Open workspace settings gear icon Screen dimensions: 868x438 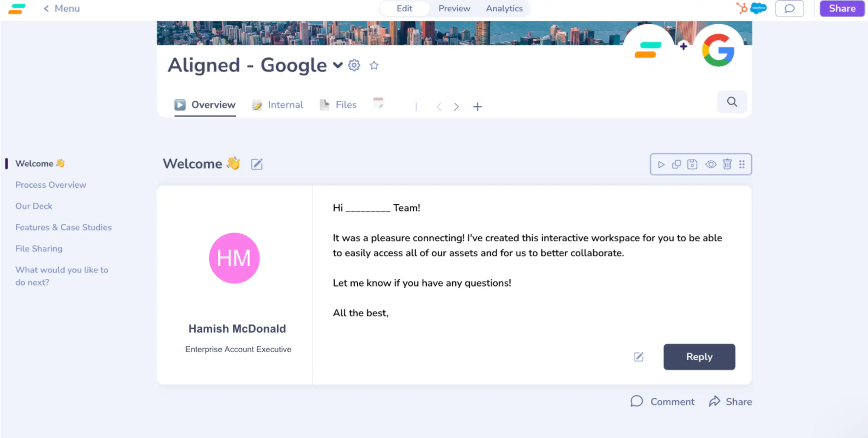pos(354,65)
